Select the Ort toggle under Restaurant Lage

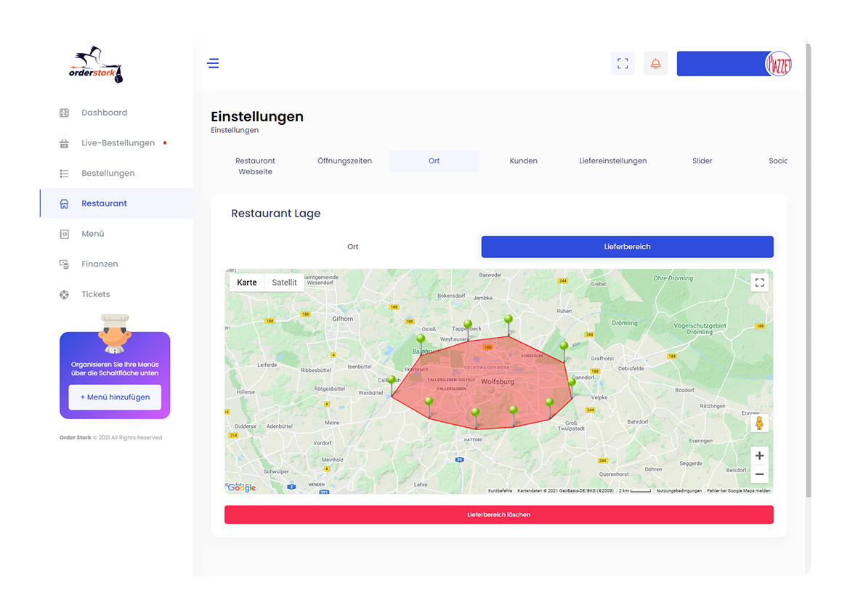[352, 247]
